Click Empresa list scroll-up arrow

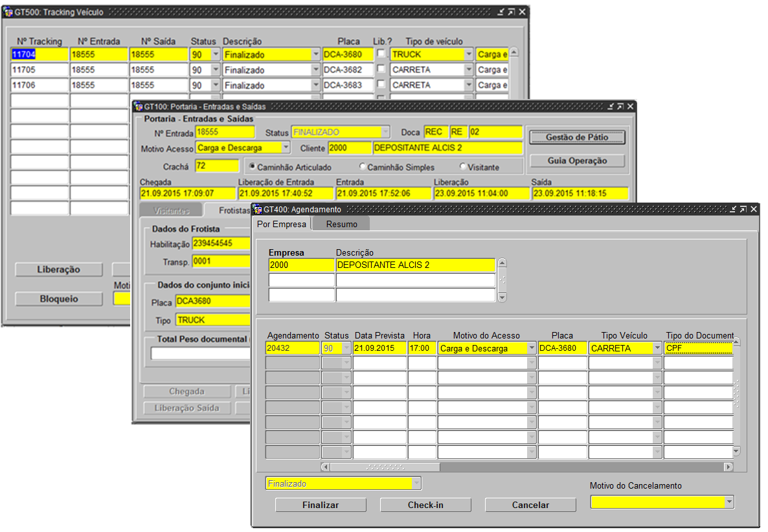[x=502, y=263]
